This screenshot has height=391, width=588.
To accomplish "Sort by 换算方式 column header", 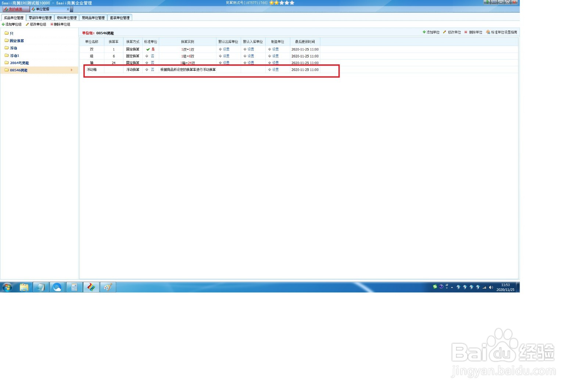I will [x=133, y=42].
